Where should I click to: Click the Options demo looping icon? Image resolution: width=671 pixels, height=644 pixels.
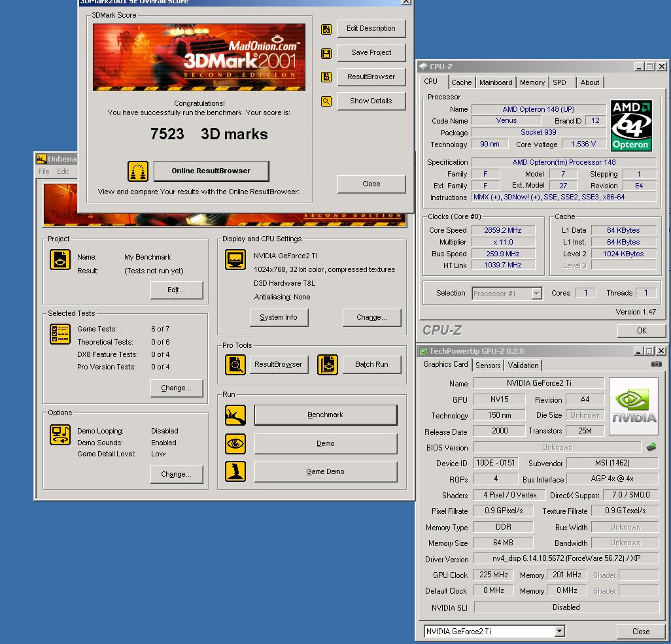click(x=60, y=435)
